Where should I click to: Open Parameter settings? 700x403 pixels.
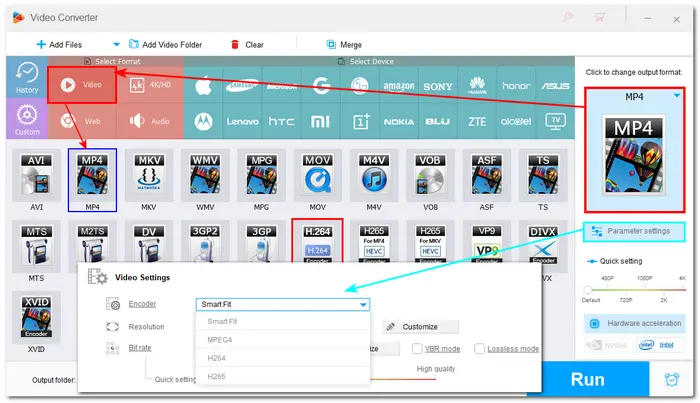click(634, 231)
